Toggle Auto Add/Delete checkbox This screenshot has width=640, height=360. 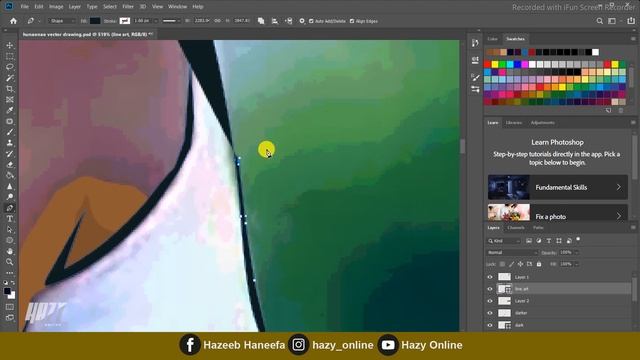311,21
